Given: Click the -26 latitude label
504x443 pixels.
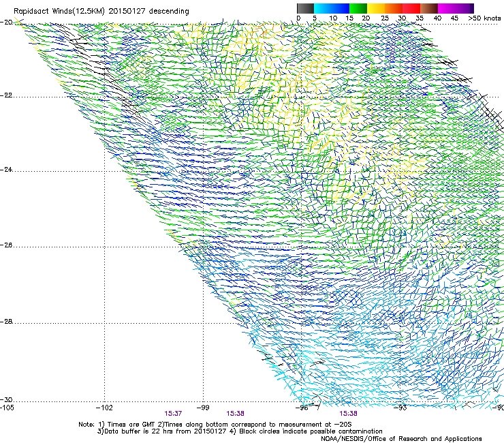Looking at the screenshot, I should coord(6,245).
